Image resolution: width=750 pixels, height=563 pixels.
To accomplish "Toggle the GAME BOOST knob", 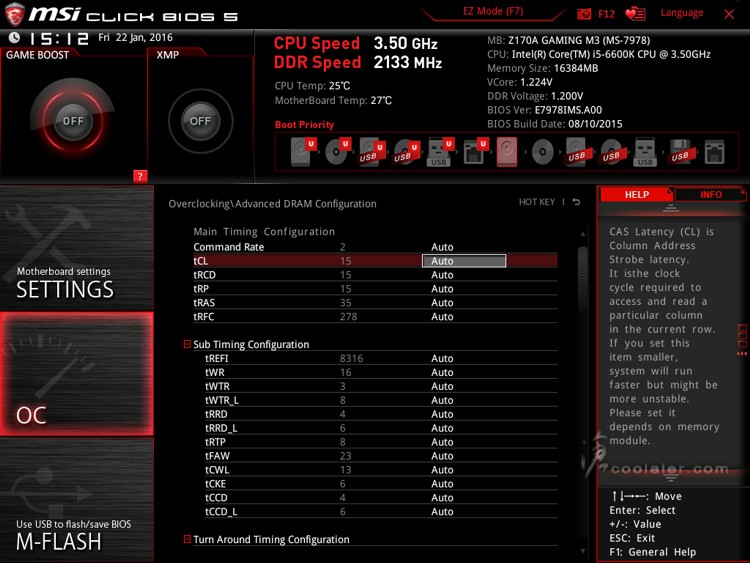I will coord(73,121).
